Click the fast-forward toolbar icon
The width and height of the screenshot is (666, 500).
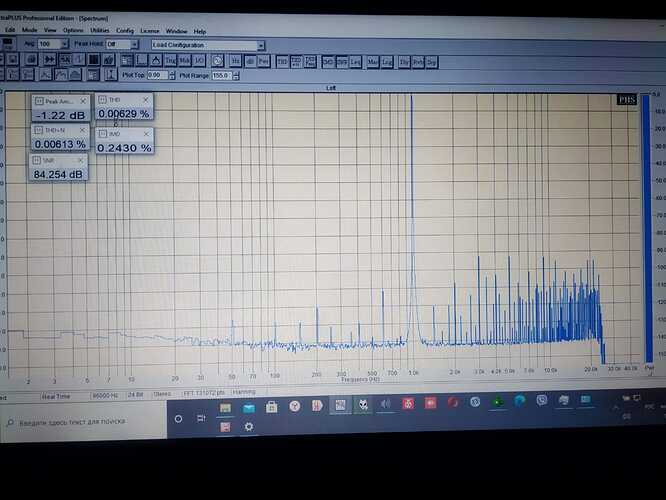click(50, 59)
